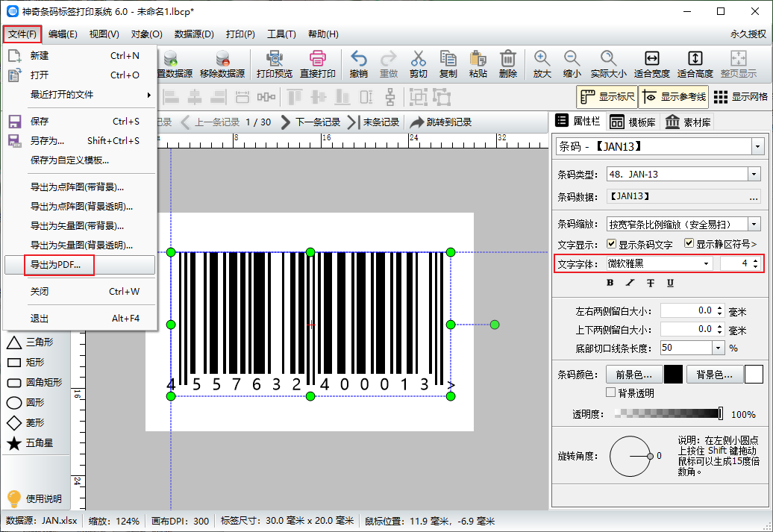Open the Barcode Type (条码类型) dropdown
This screenshot has width=773, height=532.
pos(754,174)
